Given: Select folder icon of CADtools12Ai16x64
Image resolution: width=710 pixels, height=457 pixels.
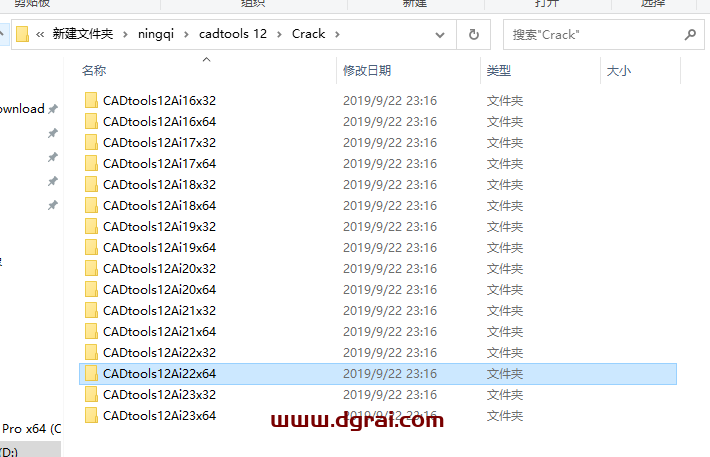Looking at the screenshot, I should coord(91,121).
